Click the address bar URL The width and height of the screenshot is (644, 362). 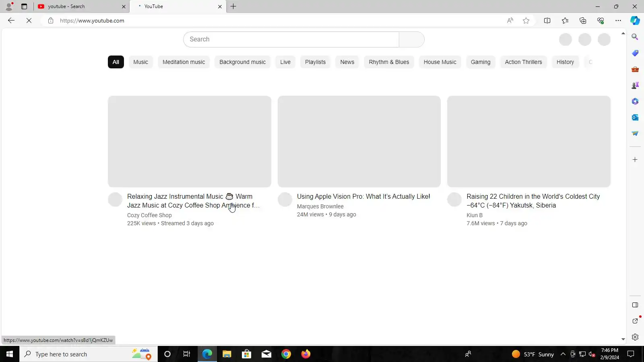(92, 21)
